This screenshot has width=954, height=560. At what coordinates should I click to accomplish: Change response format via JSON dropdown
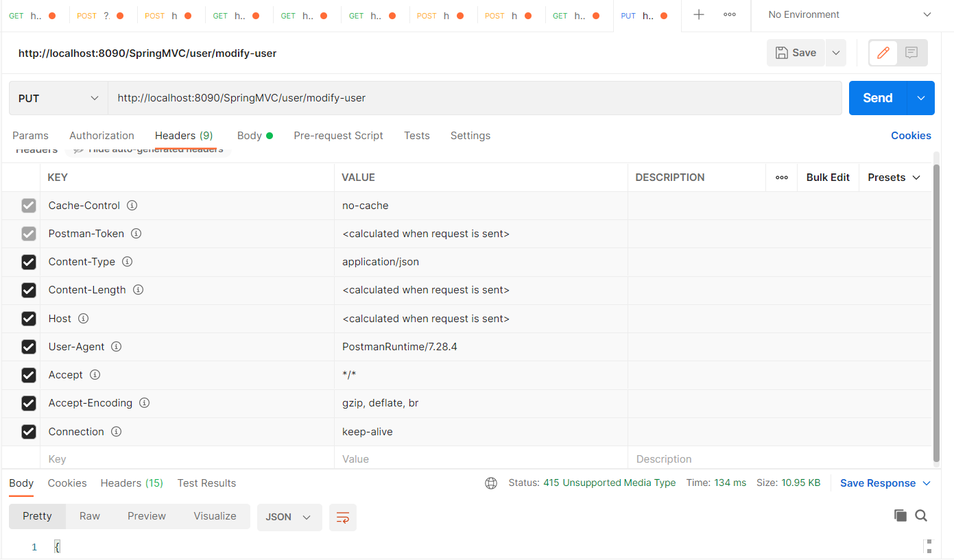289,518
